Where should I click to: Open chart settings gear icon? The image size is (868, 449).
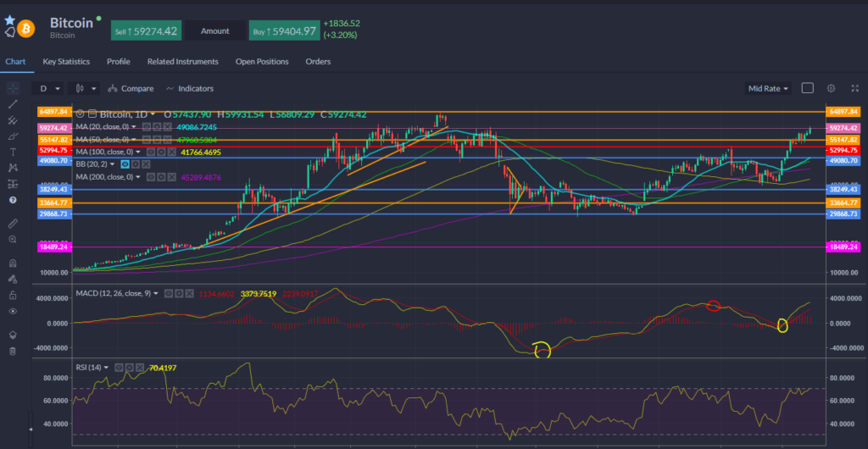coord(831,88)
